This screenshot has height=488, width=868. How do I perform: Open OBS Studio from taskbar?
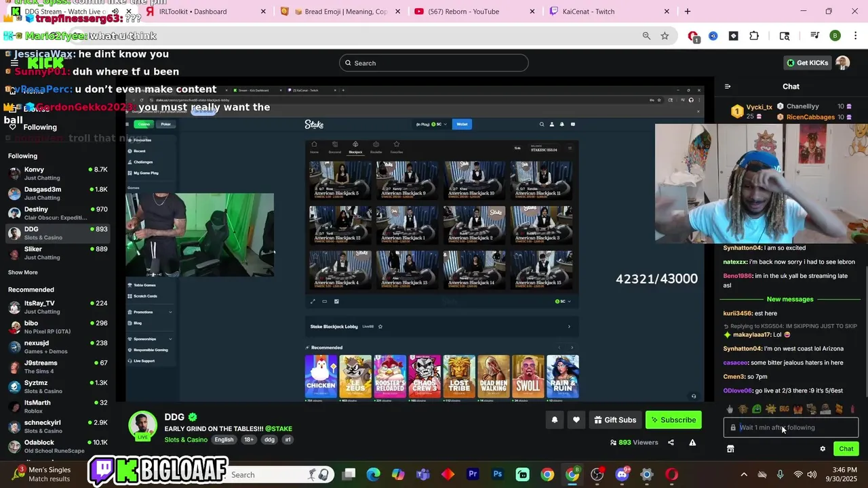597,474
